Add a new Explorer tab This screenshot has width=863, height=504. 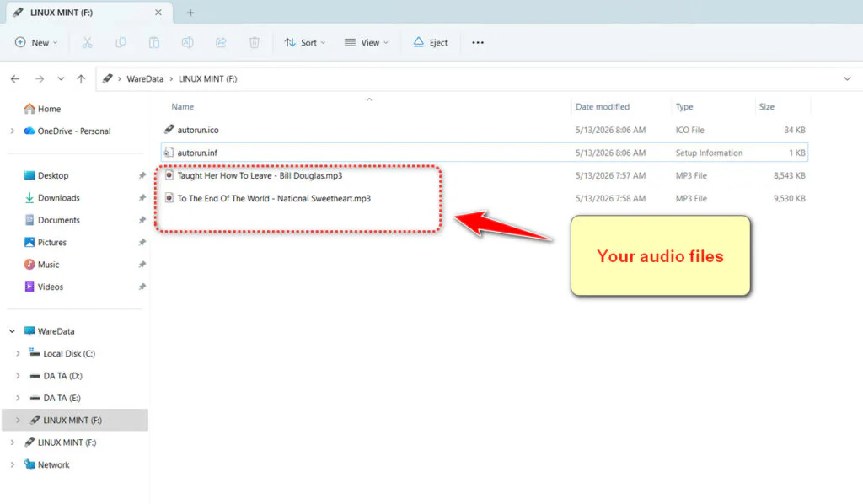(190, 13)
